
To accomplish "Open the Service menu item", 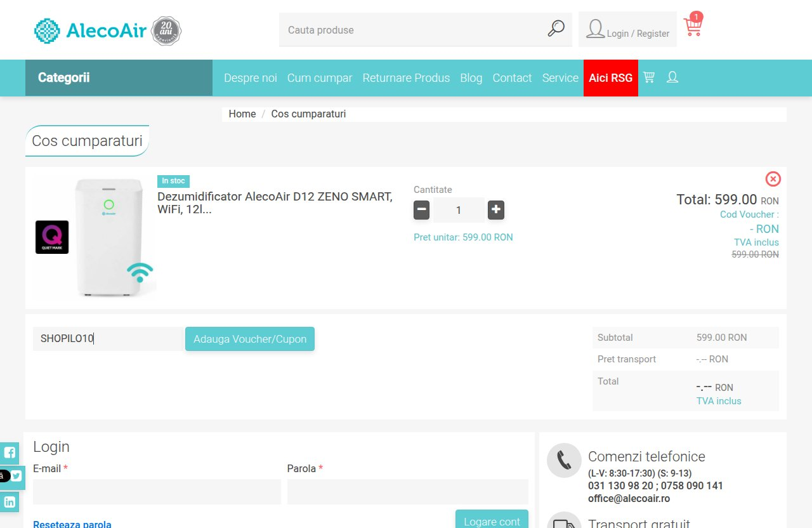I will 560,77.
